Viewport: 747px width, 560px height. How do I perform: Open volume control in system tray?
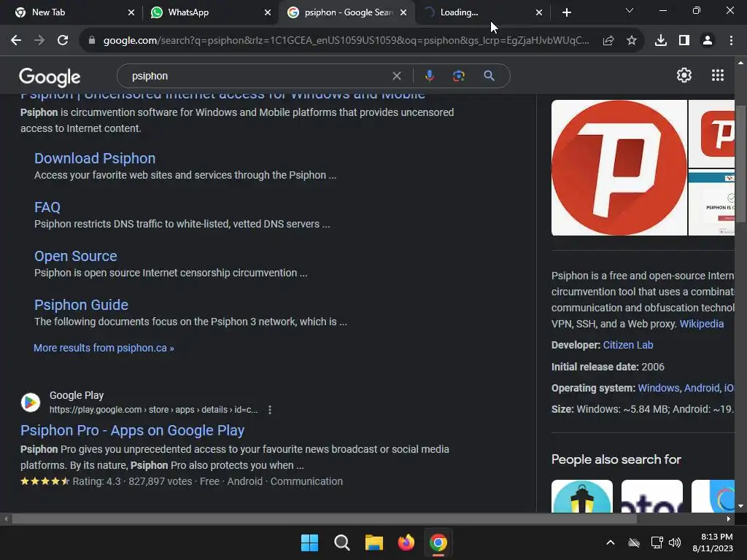tap(675, 542)
